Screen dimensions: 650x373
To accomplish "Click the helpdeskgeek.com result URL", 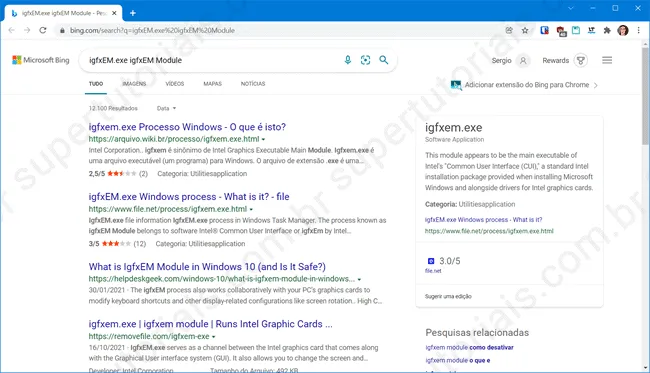I will (222, 279).
